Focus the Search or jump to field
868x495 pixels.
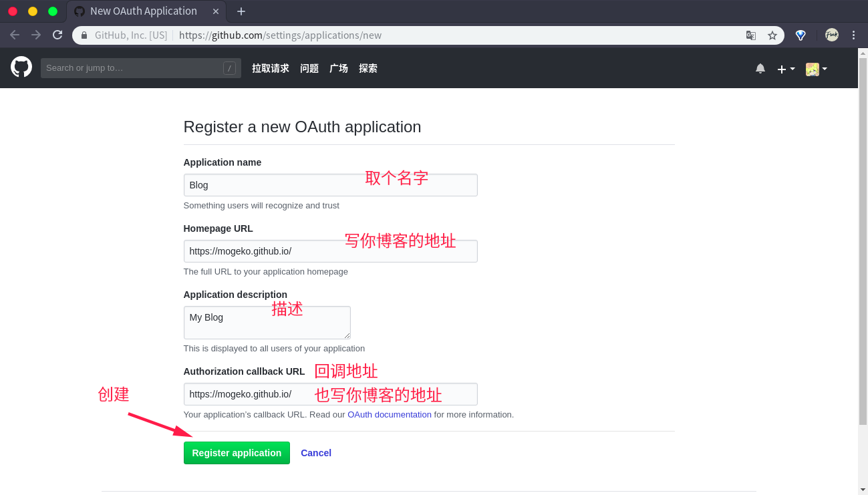coord(141,68)
